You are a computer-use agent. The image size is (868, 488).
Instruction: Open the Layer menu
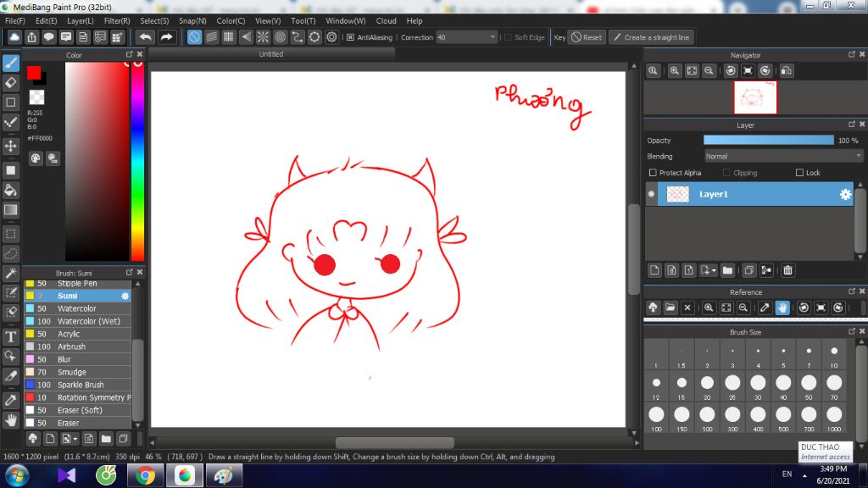[x=81, y=20]
